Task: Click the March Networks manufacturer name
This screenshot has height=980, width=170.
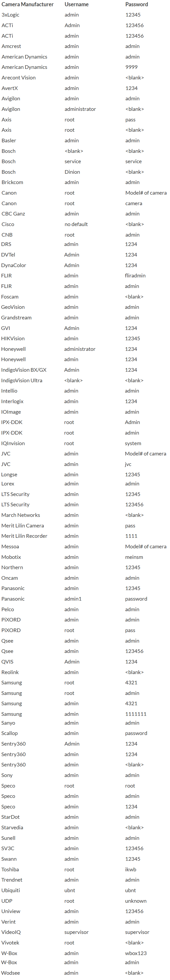Action: (21, 515)
